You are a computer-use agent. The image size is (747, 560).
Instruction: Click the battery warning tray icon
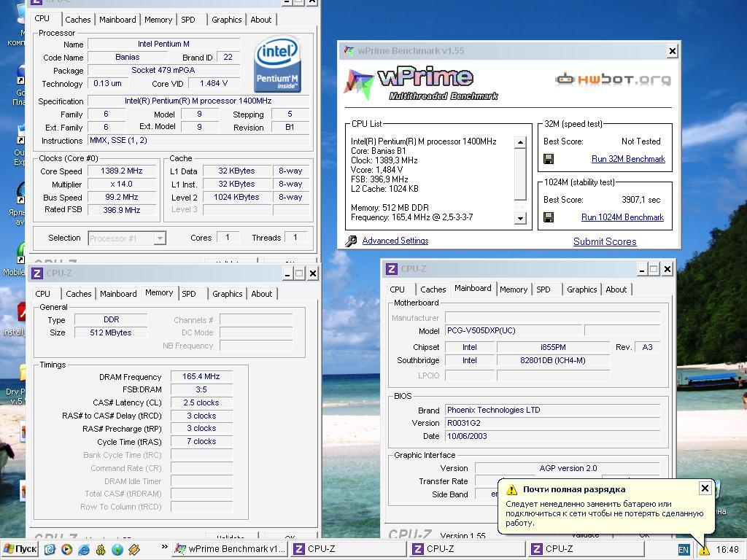[704, 550]
